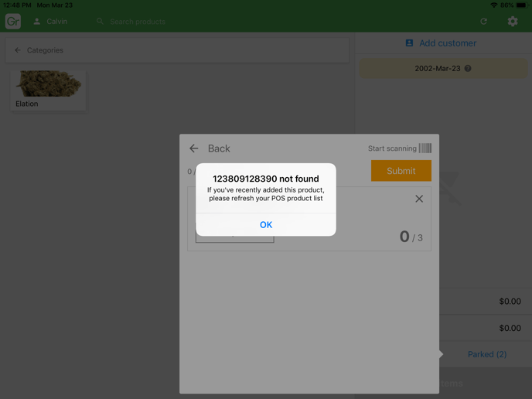532x399 pixels.
Task: Dismiss the not found alert with OK
Action: pos(265,225)
